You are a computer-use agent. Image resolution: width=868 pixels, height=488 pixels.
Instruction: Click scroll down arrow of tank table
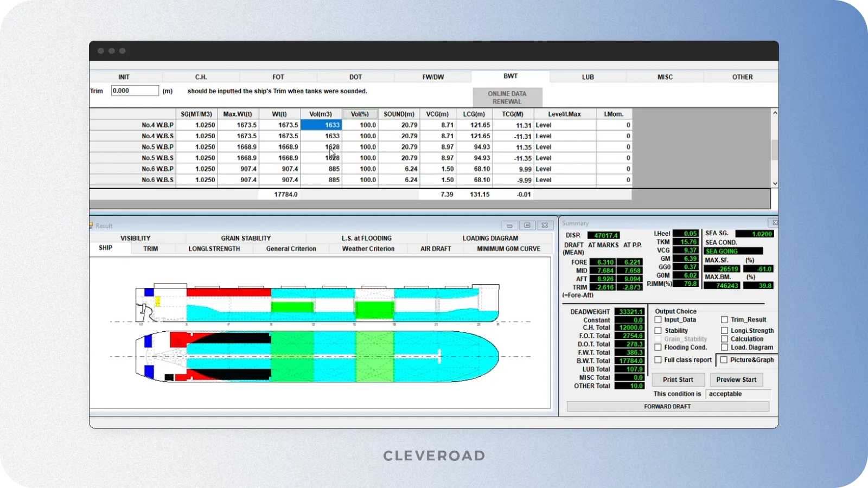(775, 183)
